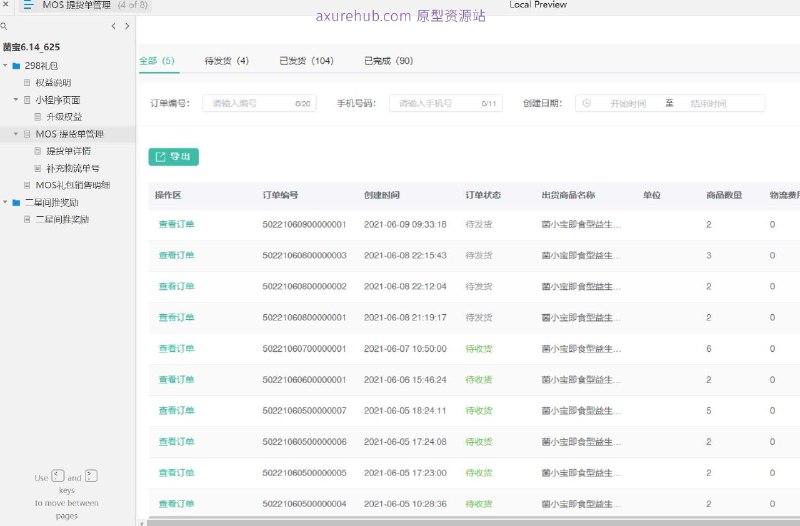View order 50221060600000001
The image size is (800, 526).
click(177, 380)
